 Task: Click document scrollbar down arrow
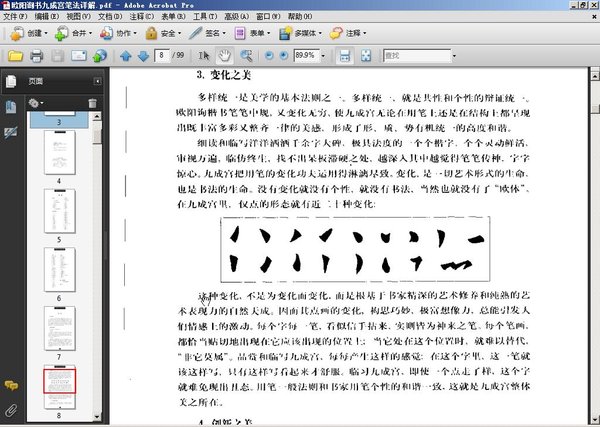point(595,418)
